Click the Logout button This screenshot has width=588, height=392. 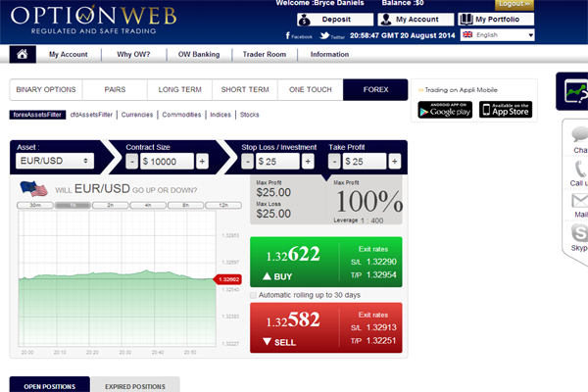(514, 4)
